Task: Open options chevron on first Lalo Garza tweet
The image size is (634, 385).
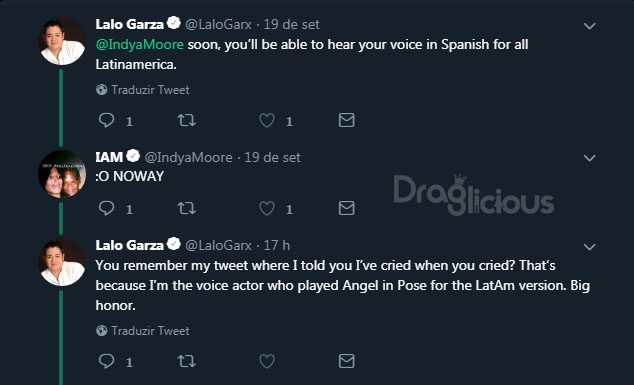Action: [590, 26]
